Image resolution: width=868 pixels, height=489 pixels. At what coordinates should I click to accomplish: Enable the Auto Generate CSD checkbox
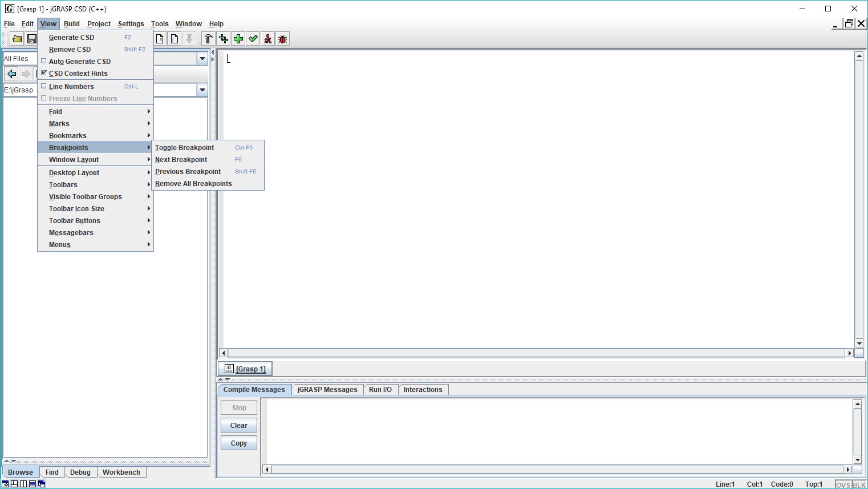[44, 61]
